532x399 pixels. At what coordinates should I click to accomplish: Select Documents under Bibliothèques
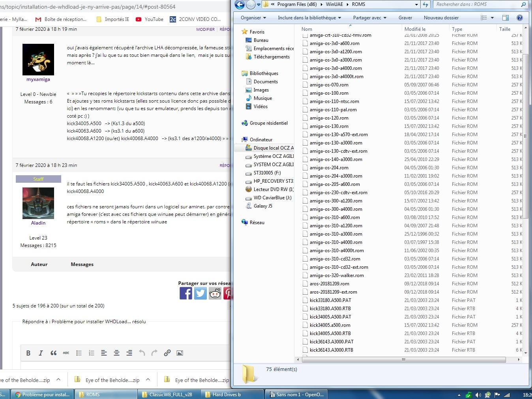coord(266,82)
